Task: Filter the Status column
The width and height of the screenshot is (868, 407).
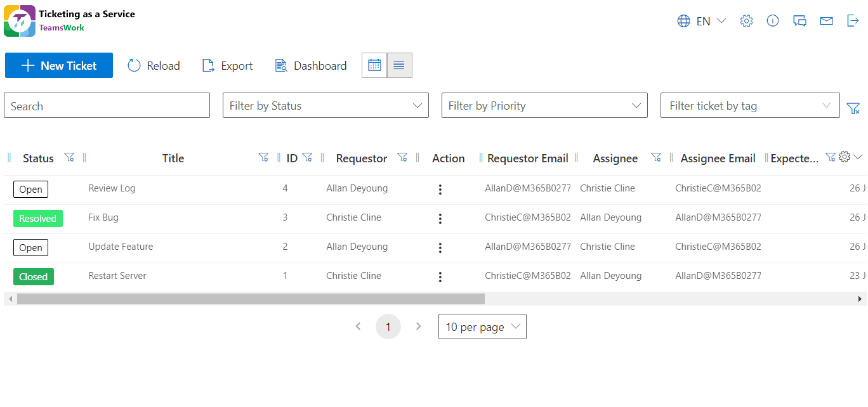Action: pyautogui.click(x=70, y=157)
